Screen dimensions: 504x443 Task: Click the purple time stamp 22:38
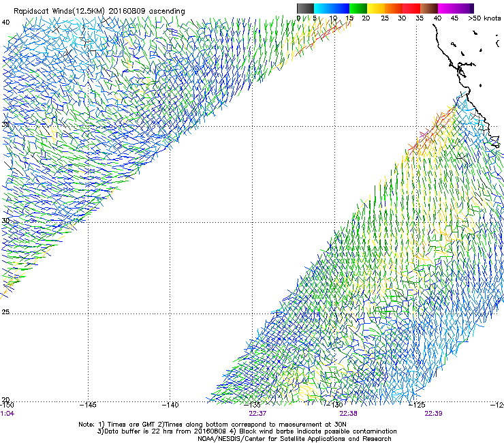[x=349, y=413]
